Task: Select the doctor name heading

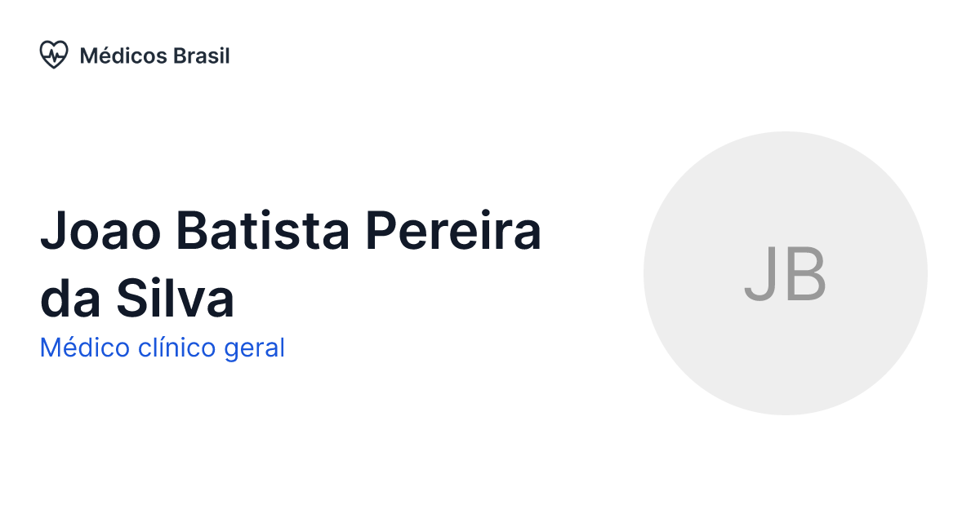Action: tap(290, 265)
